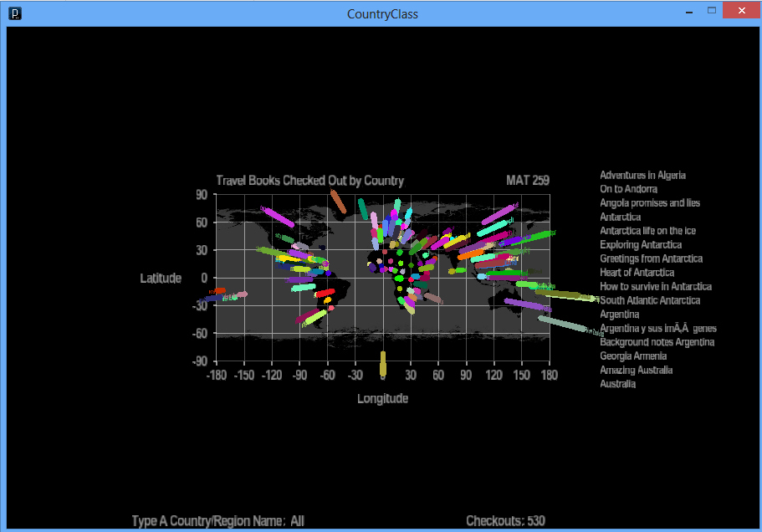Click the chart title 'Travel Books Checked Out by Country'
Viewport: 762px width, 532px height.
309,181
